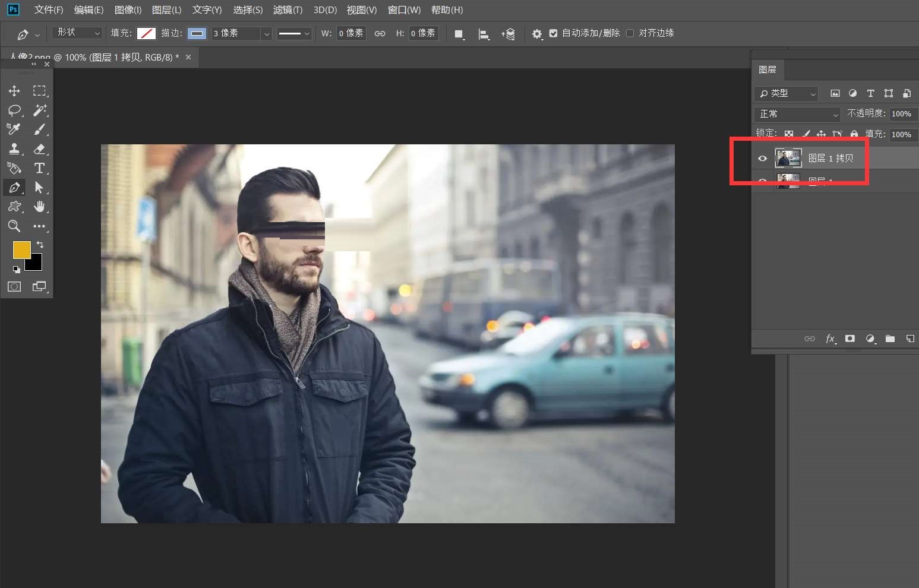Enable the 对齐边缘 checkbox

pos(630,33)
